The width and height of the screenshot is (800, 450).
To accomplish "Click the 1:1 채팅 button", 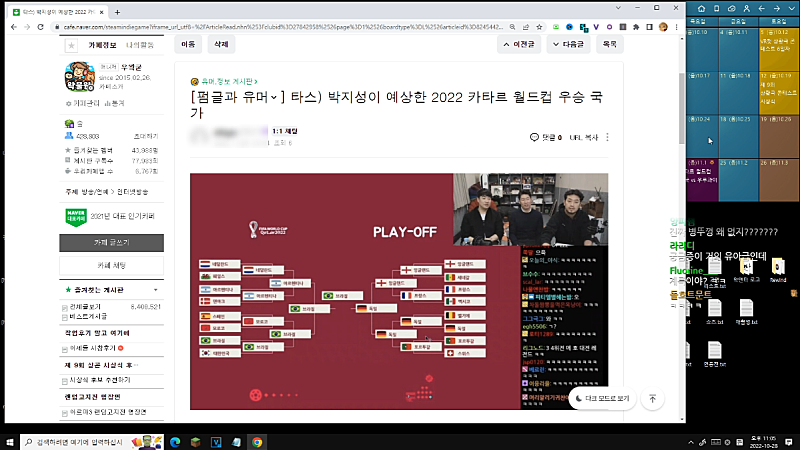I will click(285, 131).
